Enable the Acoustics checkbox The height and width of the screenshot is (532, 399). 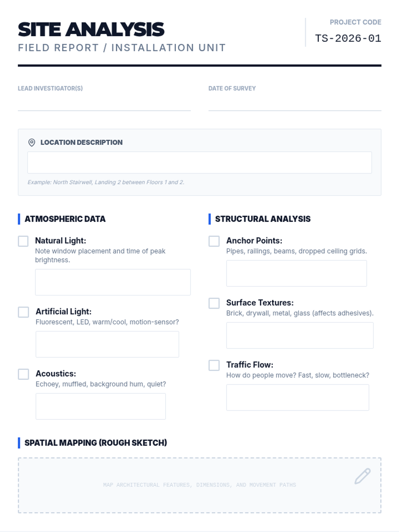tap(23, 374)
